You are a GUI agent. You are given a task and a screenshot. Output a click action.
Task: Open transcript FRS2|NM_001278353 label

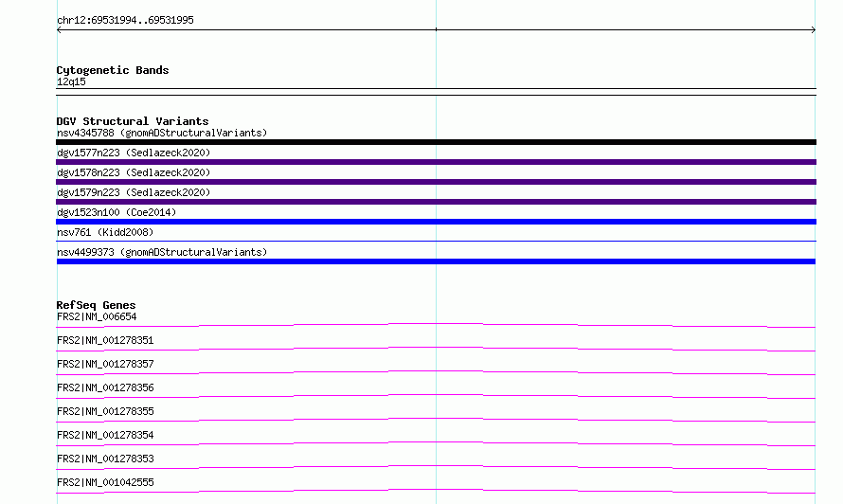coord(105,459)
